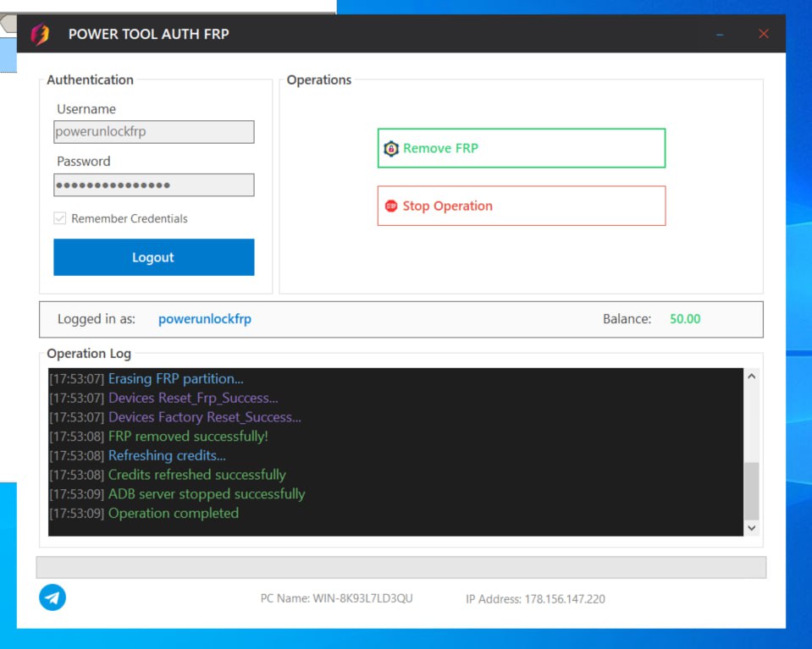The height and width of the screenshot is (649, 812).
Task: Click the IP Address text in footer
Action: click(x=535, y=599)
